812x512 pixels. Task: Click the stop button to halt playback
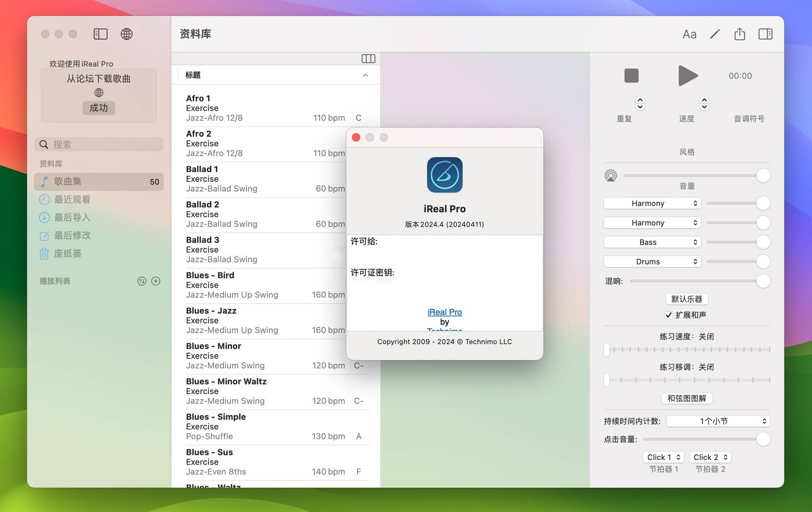point(630,76)
